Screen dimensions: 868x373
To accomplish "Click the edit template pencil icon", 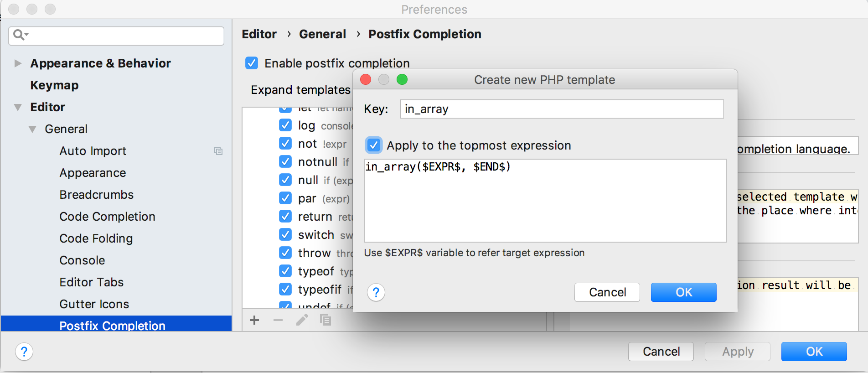I will click(x=302, y=320).
